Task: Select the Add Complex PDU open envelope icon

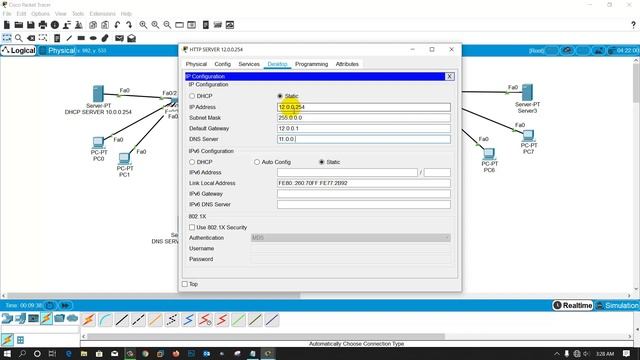Action: pyautogui.click(x=131, y=38)
